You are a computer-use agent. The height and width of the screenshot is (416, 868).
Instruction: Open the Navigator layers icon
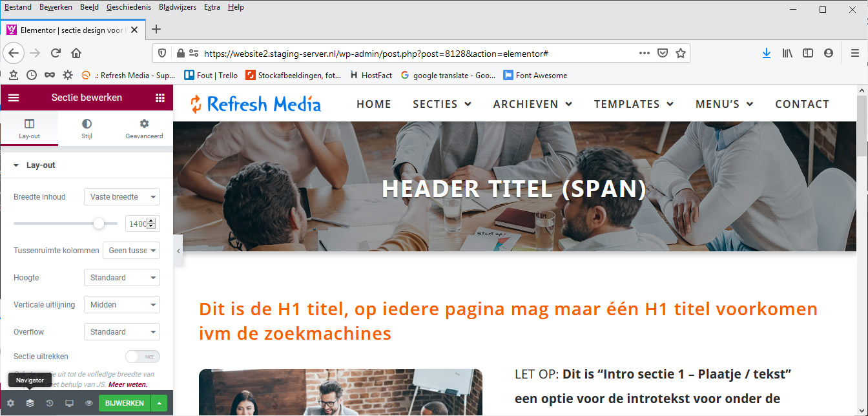(x=30, y=403)
